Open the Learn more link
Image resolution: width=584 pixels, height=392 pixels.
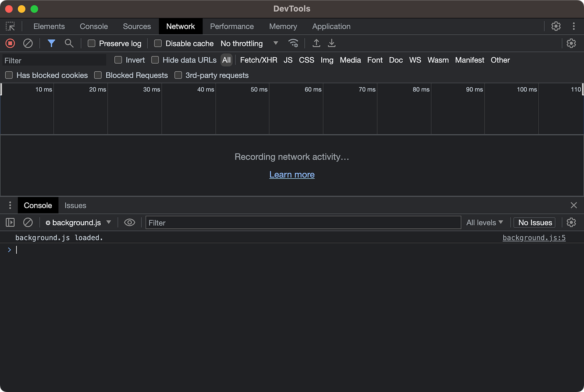click(x=292, y=175)
